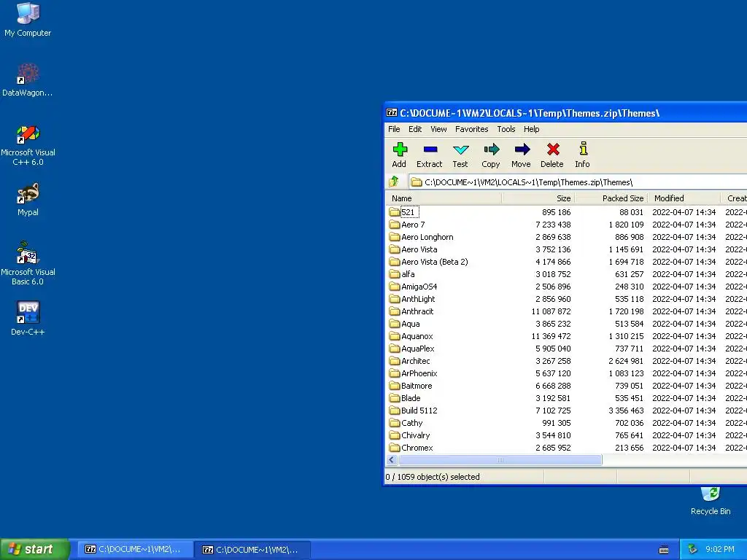Select the Aero Vista (Beta 2) folder

click(428, 262)
